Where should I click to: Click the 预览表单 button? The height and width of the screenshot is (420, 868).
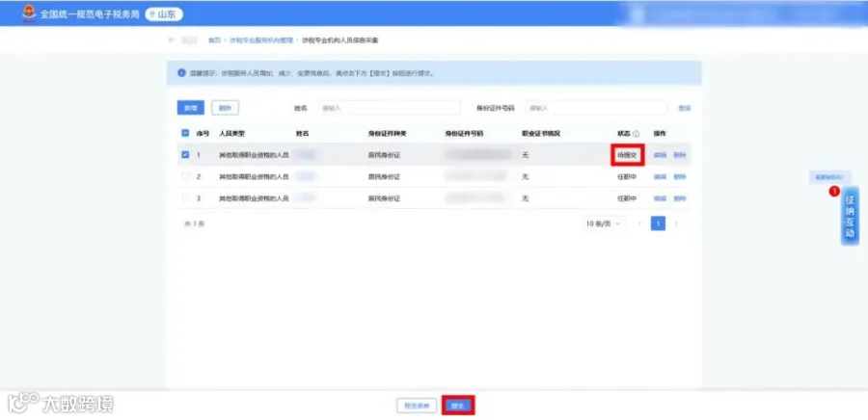tap(417, 406)
